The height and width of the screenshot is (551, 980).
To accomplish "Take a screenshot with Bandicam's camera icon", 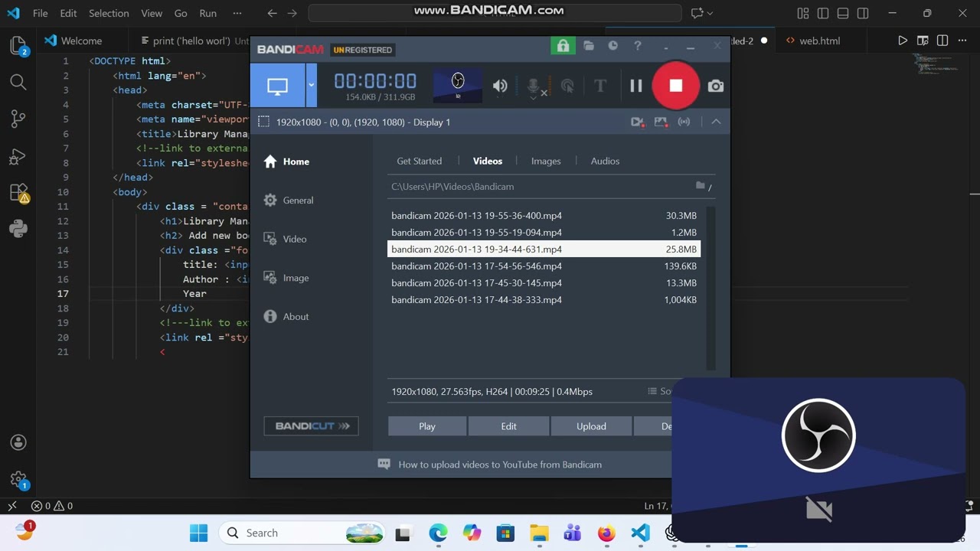I will point(715,86).
